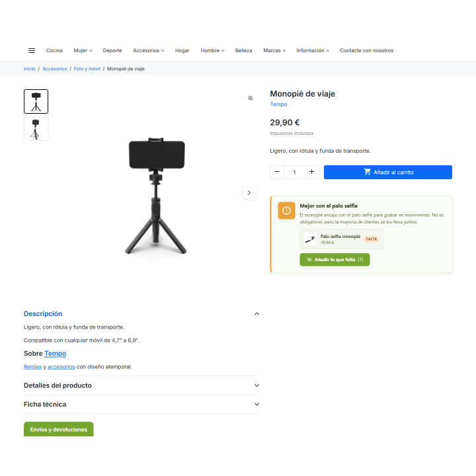Show next product image arrow
476x476 pixels.
click(x=249, y=192)
